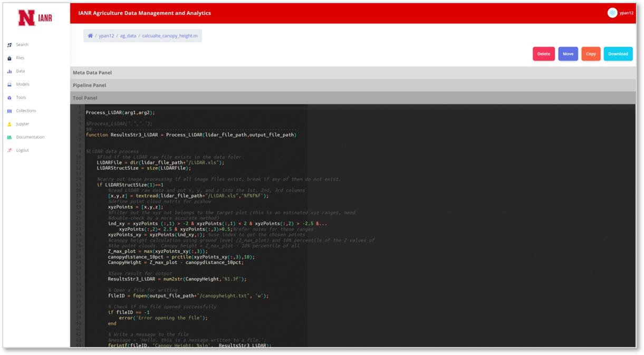Click the orange Copy button
The image size is (644, 355).
click(591, 54)
